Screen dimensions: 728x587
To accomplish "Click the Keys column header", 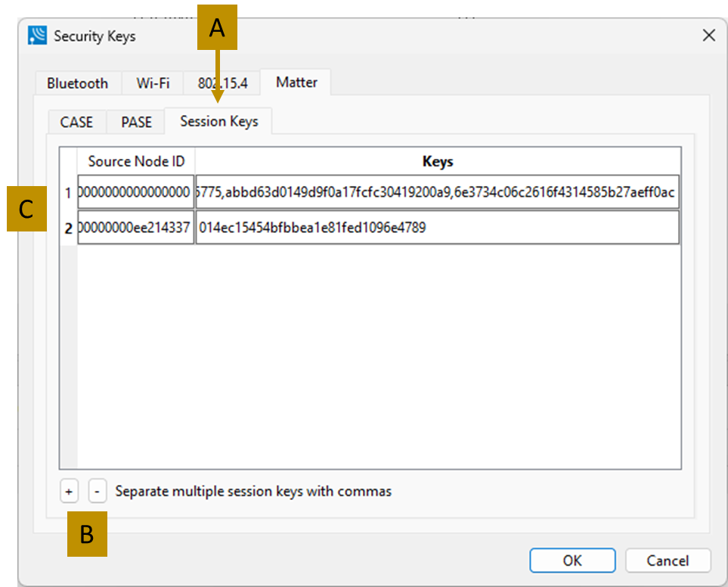I will click(x=438, y=161).
